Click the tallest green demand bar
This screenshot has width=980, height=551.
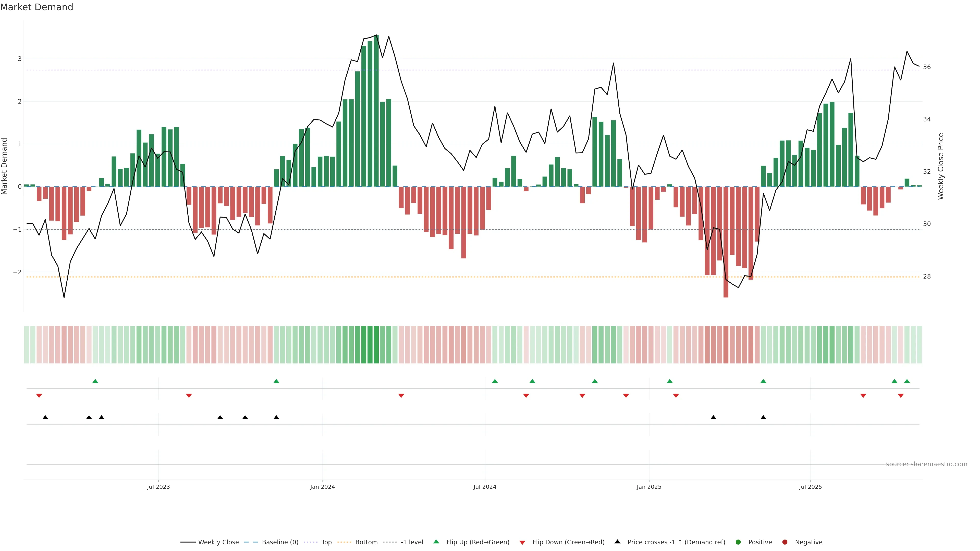point(376,114)
